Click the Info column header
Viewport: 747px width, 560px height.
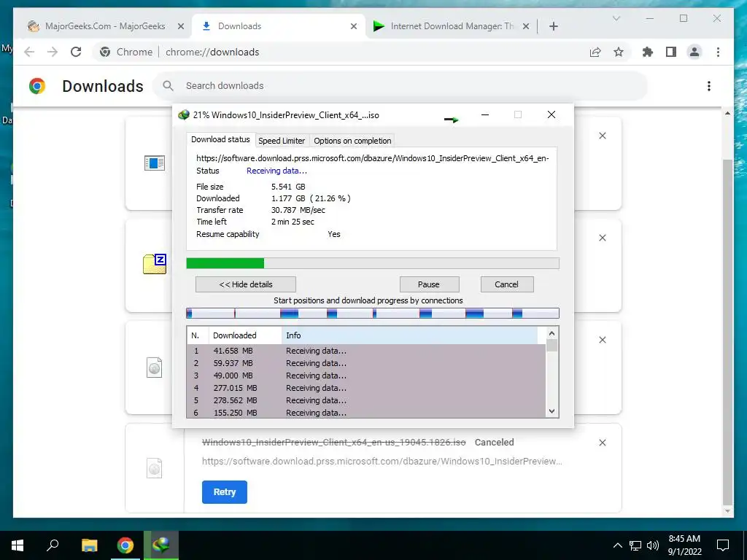pos(409,335)
